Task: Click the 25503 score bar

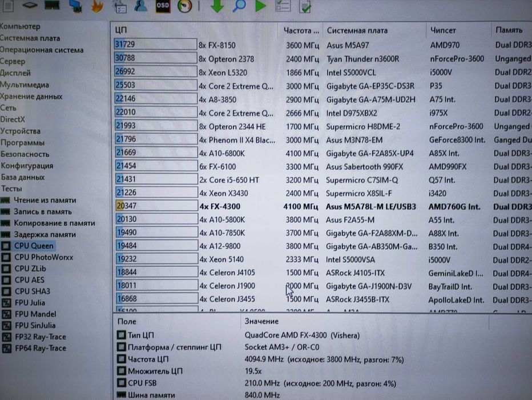Action: (156, 85)
